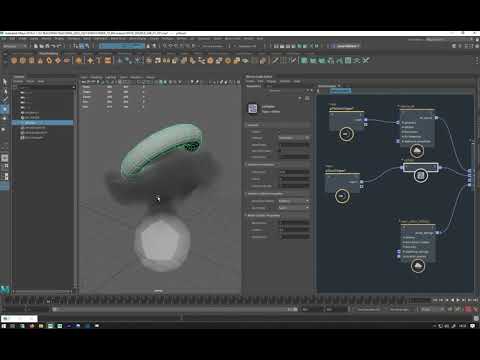Click the upper-left node's circular arrow icon
This screenshot has height=360, width=480.
pos(346,134)
